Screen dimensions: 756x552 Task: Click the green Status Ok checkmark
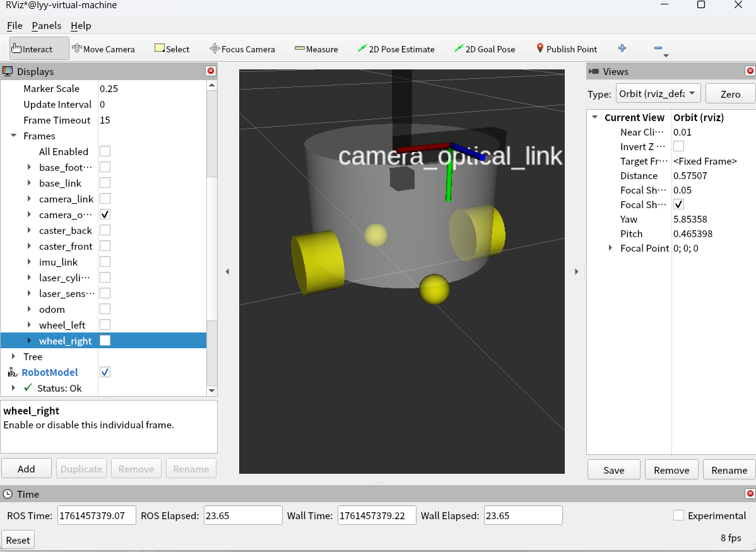click(x=28, y=387)
